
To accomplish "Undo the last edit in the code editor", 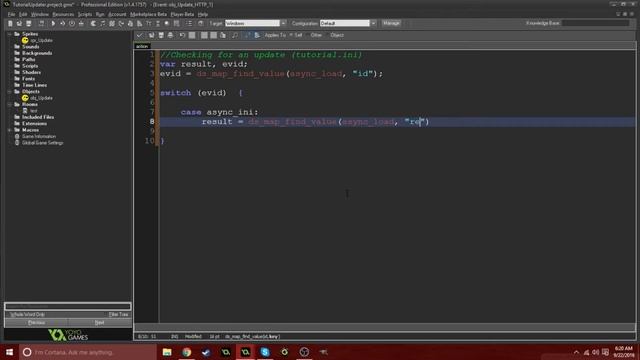I will tap(182, 35).
